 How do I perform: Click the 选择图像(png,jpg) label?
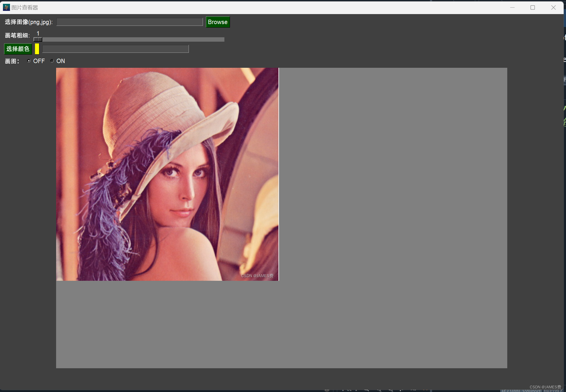click(29, 22)
